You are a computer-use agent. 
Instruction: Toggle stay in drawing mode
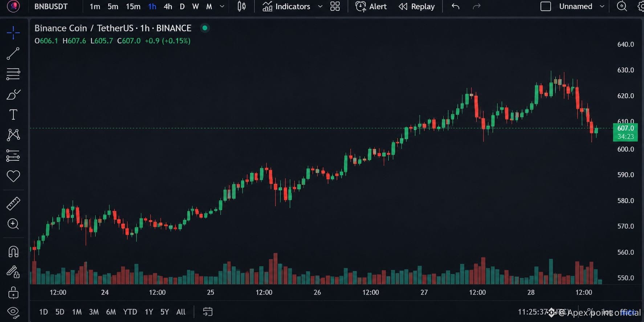[13, 272]
